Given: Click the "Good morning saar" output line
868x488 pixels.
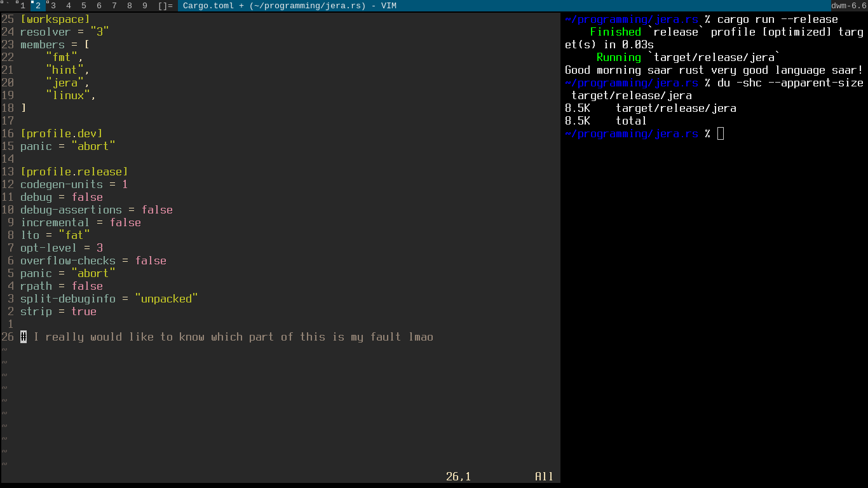Looking at the screenshot, I should pyautogui.click(x=714, y=70).
